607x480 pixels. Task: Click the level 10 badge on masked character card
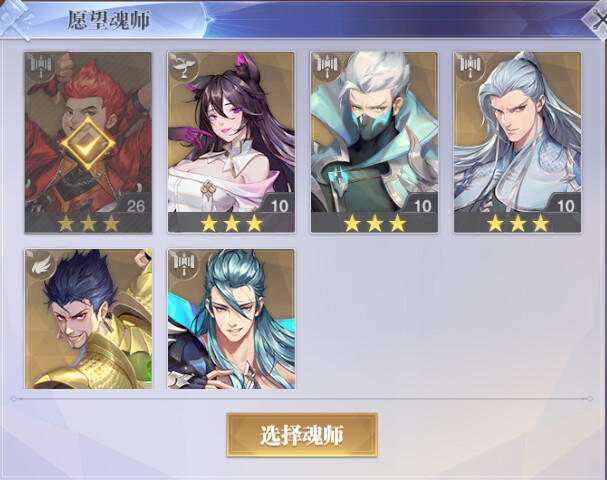[422, 206]
